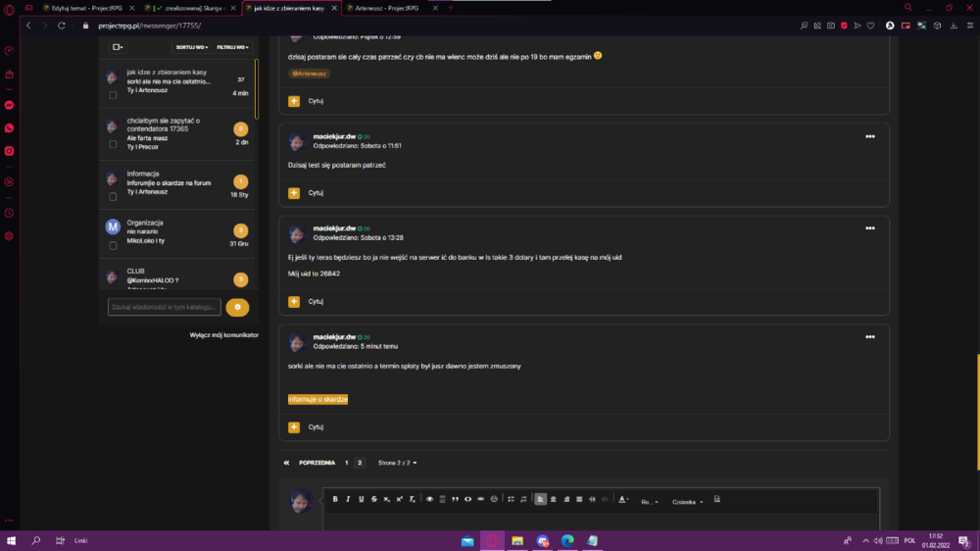The height and width of the screenshot is (551, 980).
Task: Open preview icon at toolbar end
Action: (x=717, y=499)
